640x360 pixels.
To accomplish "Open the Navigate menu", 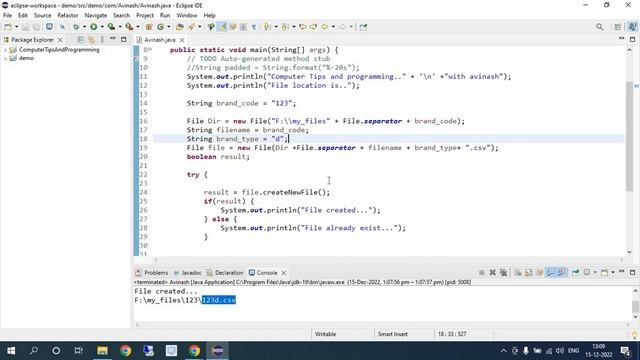I will click(x=96, y=16).
